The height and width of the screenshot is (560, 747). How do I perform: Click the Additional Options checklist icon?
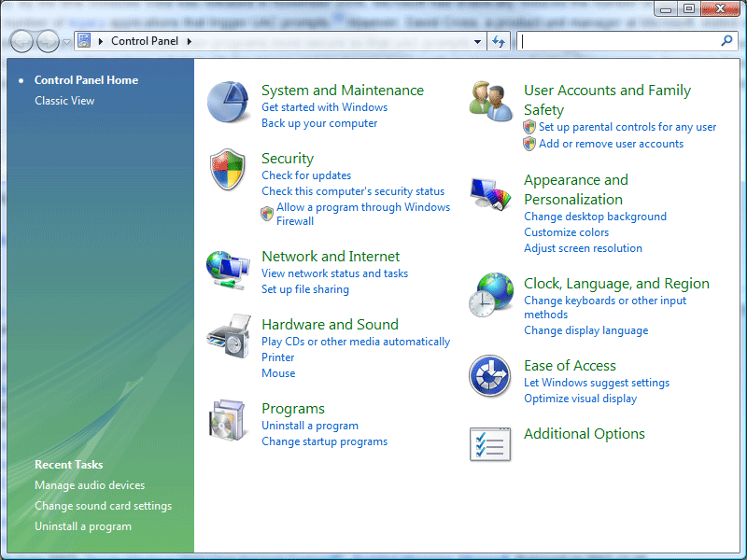[x=490, y=444]
